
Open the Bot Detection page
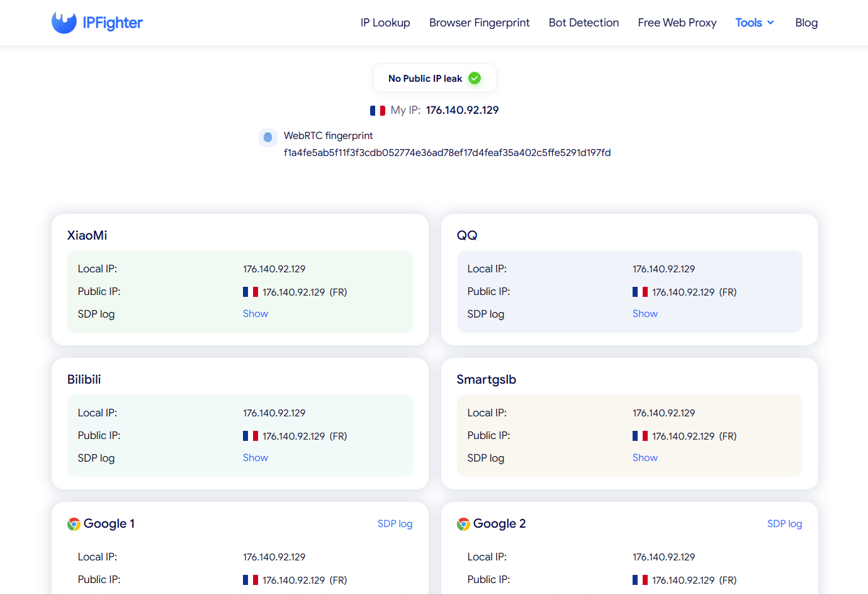[x=583, y=23]
